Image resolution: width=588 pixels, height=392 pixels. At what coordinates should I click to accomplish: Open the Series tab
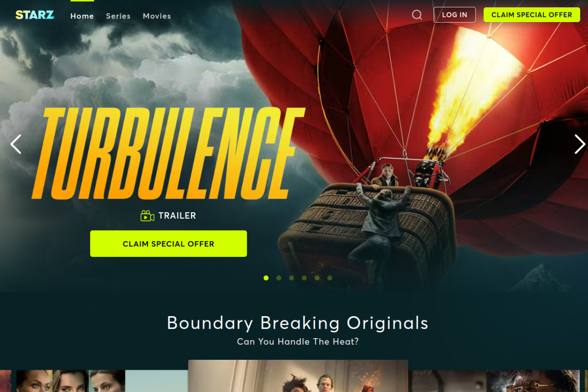tap(119, 16)
